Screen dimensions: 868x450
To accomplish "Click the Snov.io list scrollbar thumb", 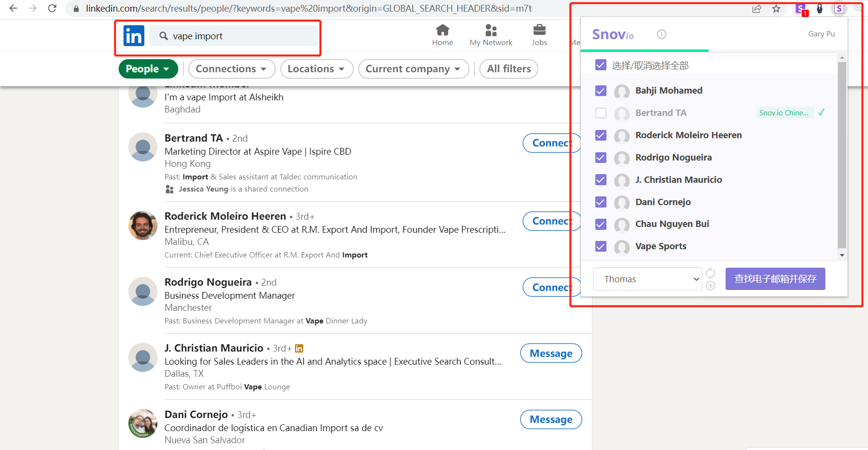I will coord(842,155).
